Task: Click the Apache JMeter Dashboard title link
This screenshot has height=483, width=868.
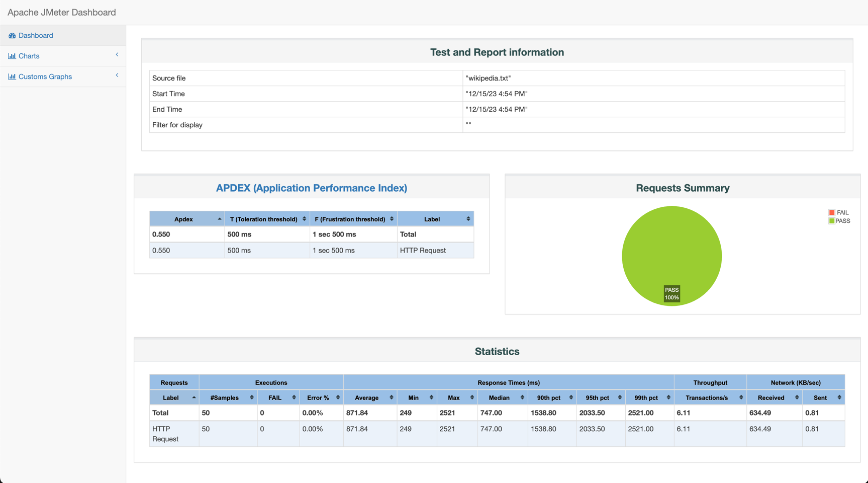Action: (62, 13)
